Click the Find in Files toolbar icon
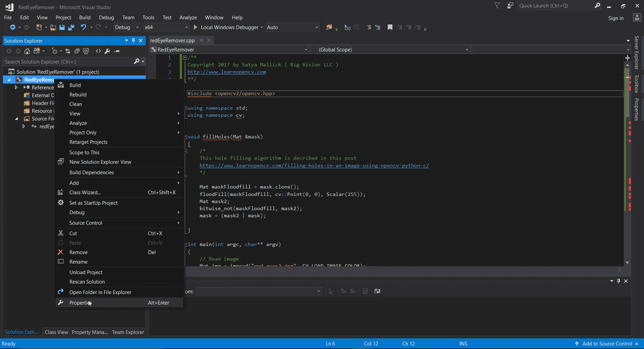 click(329, 27)
